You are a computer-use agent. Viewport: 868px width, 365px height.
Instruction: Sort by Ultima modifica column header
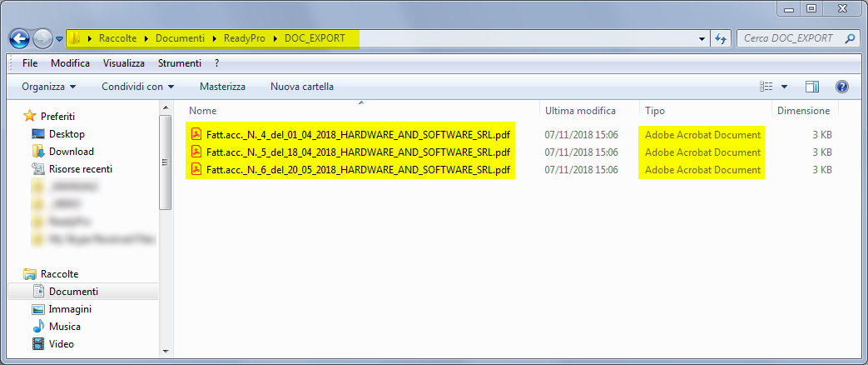(580, 111)
